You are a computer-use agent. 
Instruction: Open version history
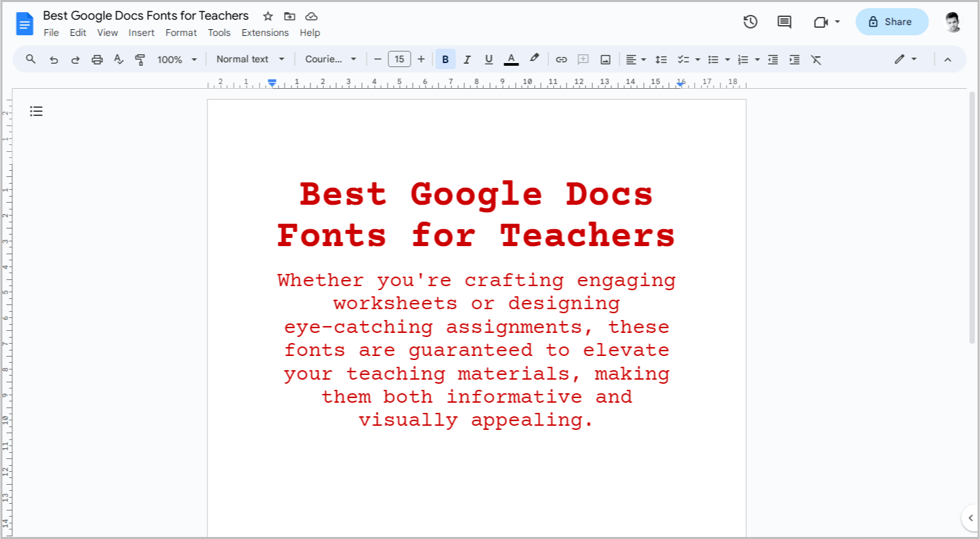pos(750,22)
